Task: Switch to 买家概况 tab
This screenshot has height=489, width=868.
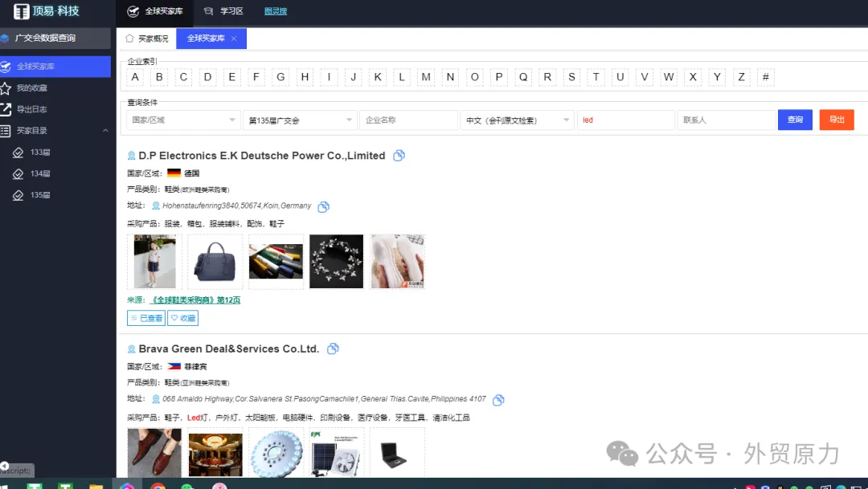Action: point(147,39)
